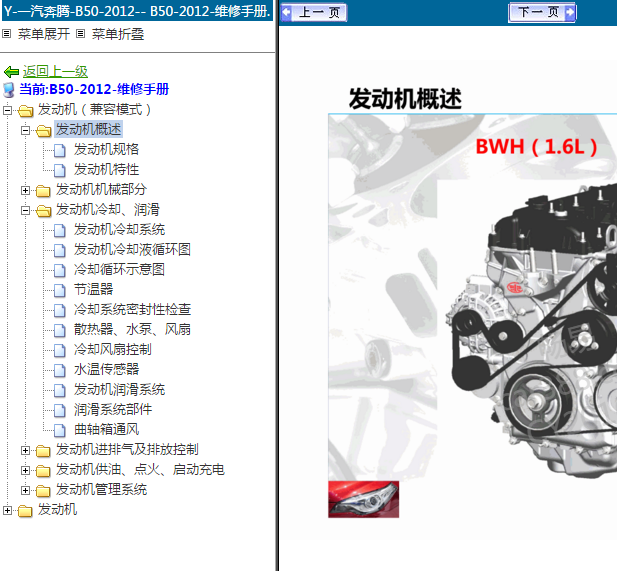Collapse the 发动机概述 tree node
Image resolution: width=617 pixels, height=571 pixels.
point(25,130)
